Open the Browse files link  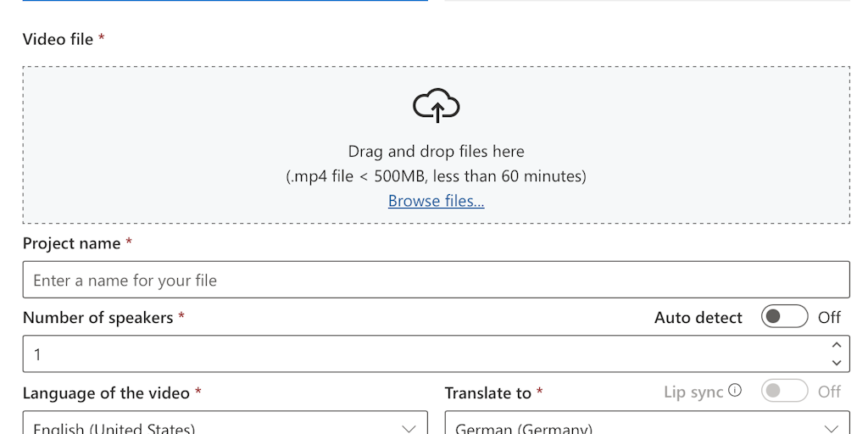[437, 201]
